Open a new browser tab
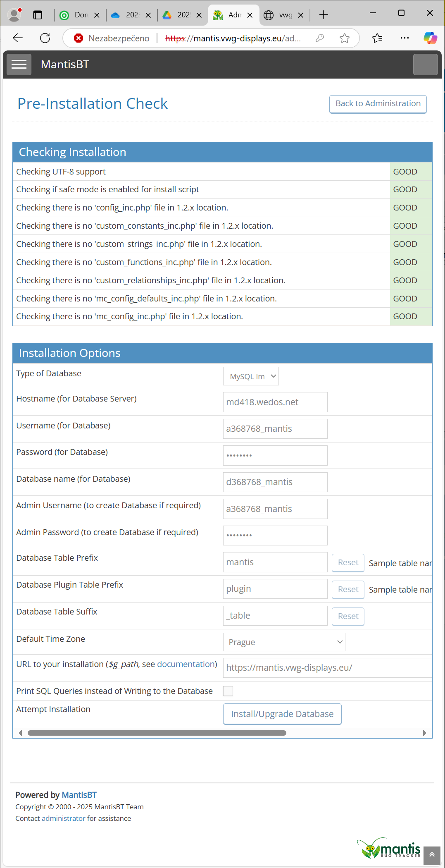445x868 pixels. coord(324,15)
